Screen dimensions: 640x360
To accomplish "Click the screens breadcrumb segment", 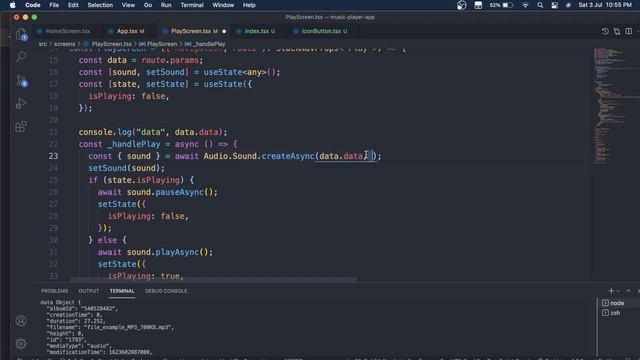I will 64,44.
